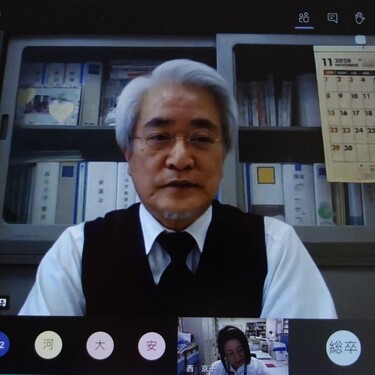Open the meeting chat icon
This screenshot has height=375, width=375.
[332, 18]
